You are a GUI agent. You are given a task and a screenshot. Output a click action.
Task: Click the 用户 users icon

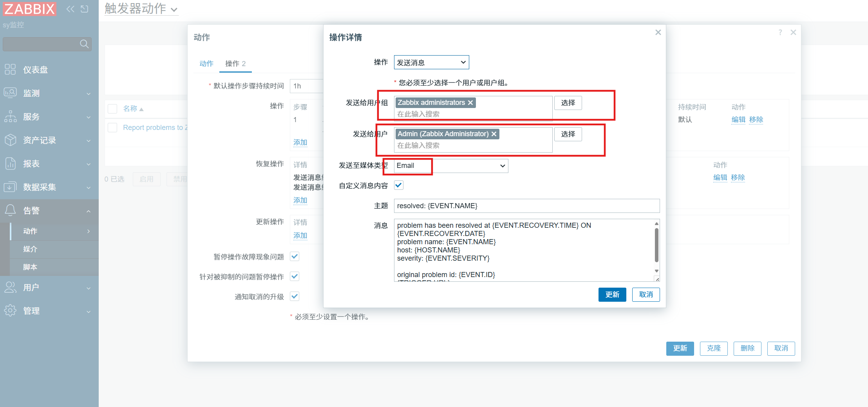pos(10,287)
